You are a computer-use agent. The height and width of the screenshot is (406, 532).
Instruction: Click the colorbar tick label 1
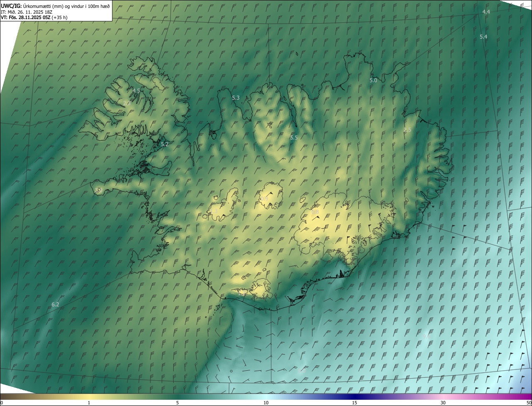89,403
